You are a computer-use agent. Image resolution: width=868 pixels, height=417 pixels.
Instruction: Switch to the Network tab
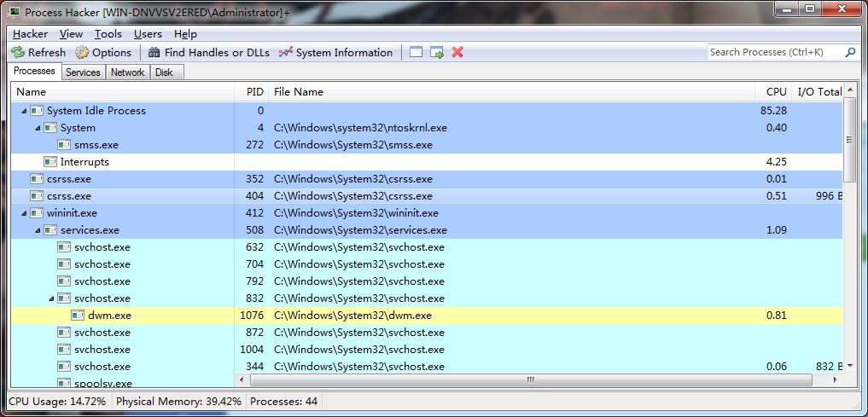point(127,72)
